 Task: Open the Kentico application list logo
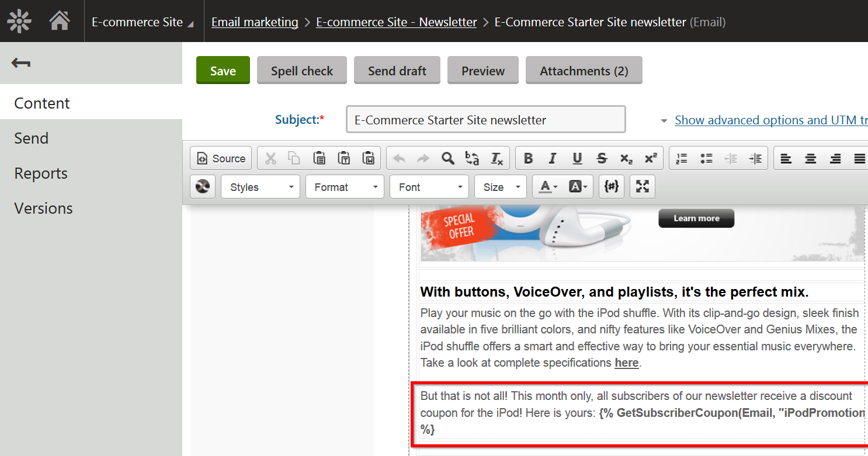(19, 22)
